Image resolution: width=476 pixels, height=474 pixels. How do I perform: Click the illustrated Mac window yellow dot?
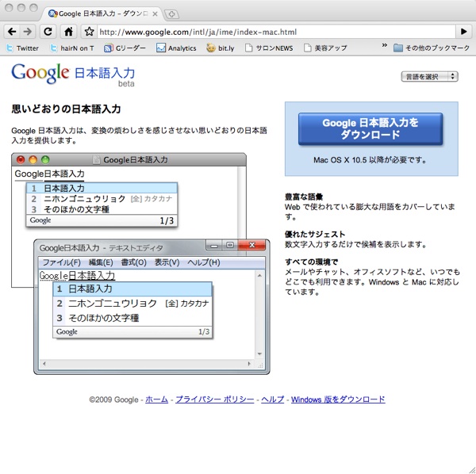click(33, 160)
